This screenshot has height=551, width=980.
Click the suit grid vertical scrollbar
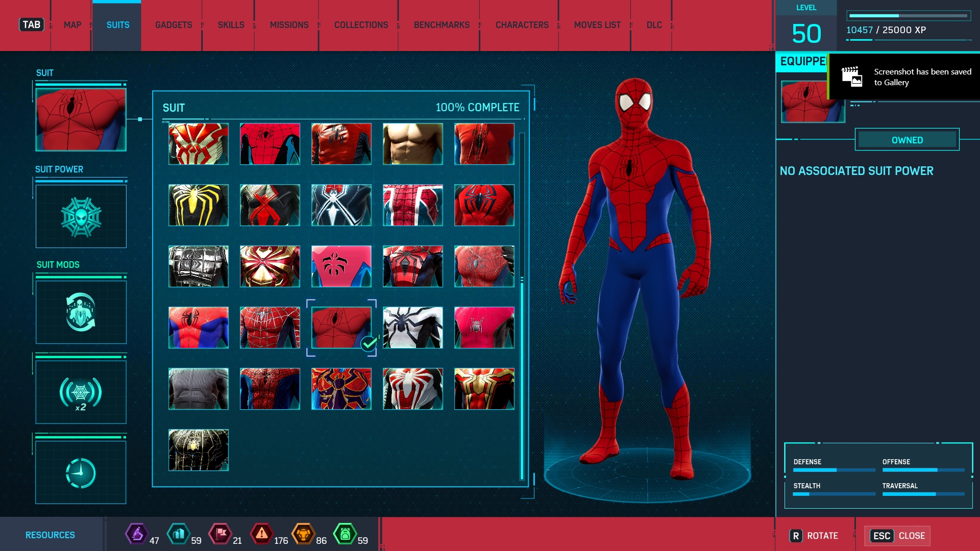click(522, 378)
